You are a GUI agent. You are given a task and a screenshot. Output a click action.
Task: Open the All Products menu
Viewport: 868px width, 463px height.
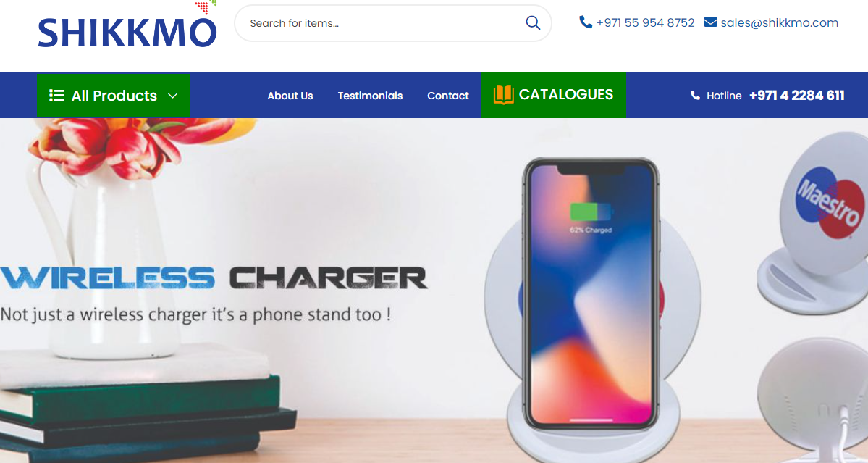point(114,95)
